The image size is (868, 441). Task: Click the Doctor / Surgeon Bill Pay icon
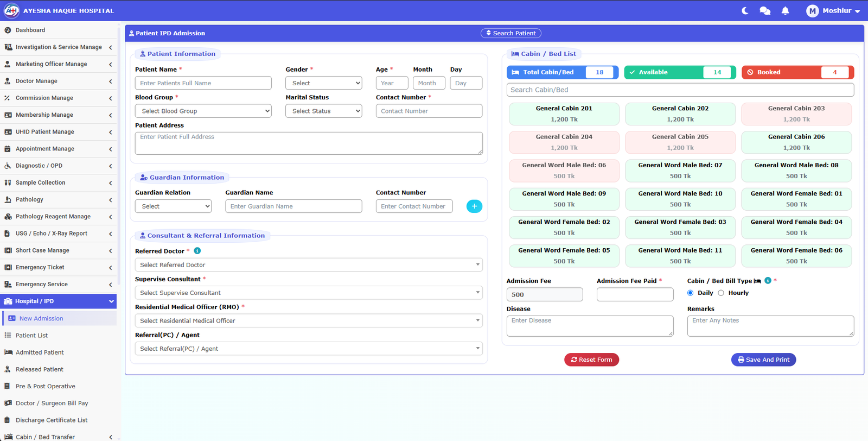[8, 403]
